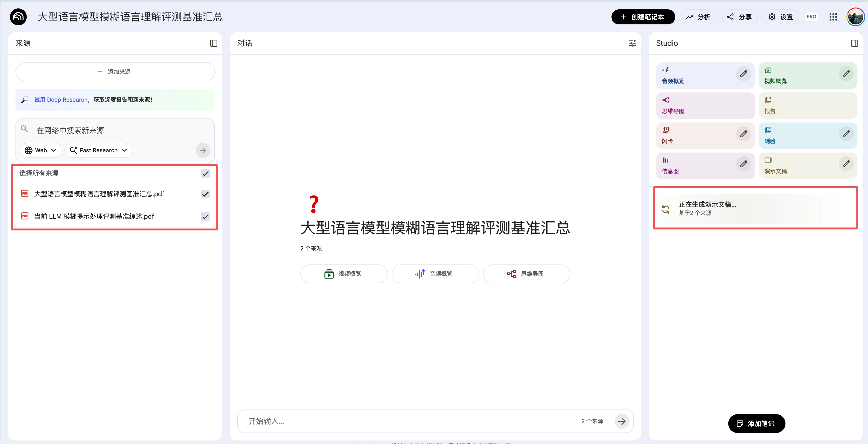Viewport: 868px width, 444px height.
Task: Uncheck 当前 LLM 模糊提示处理评测基准综述.pdf source
Action: [205, 216]
